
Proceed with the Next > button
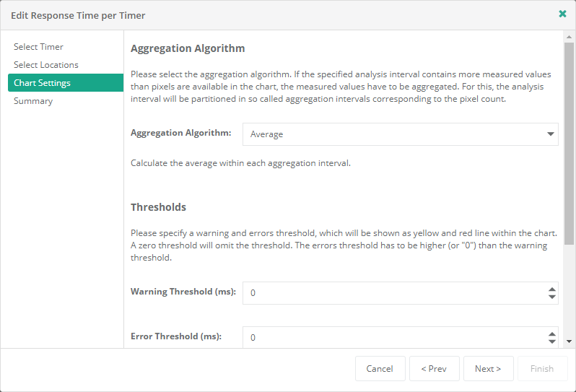488,369
